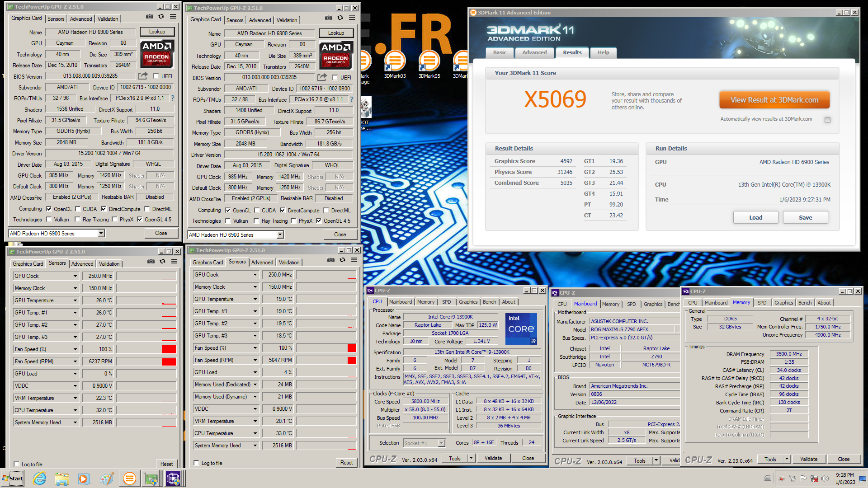Screen dimensions: 868x488
Task: Toggle the Ray Tracing checkbox in the second GPU-Z Graphics Card window
Action: click(257, 221)
